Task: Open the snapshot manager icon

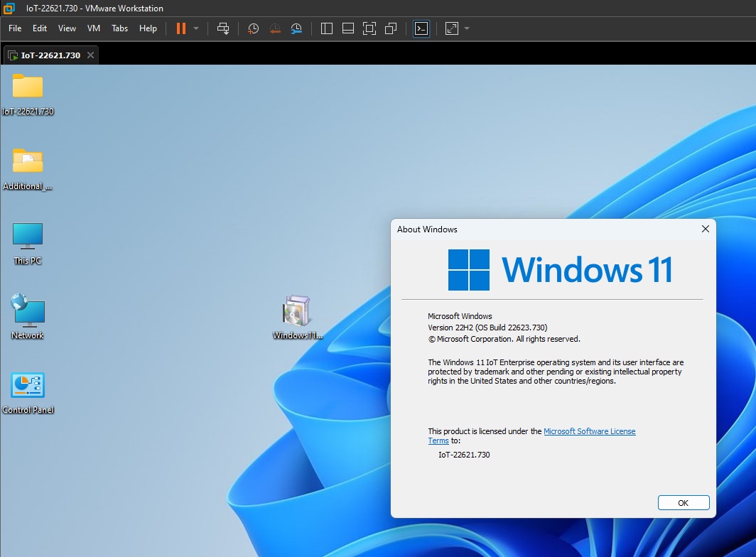Action: pos(296,28)
